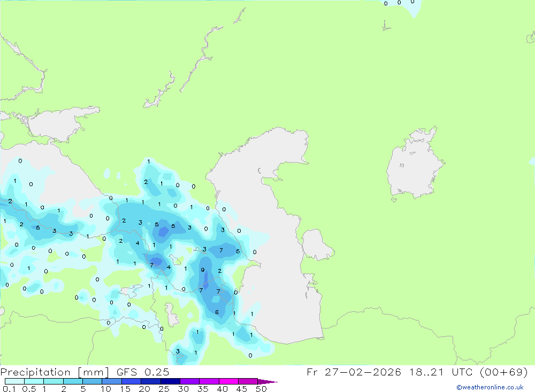
Task: Pick the 0.5–1 mm legend swatch
Action: 34,381
